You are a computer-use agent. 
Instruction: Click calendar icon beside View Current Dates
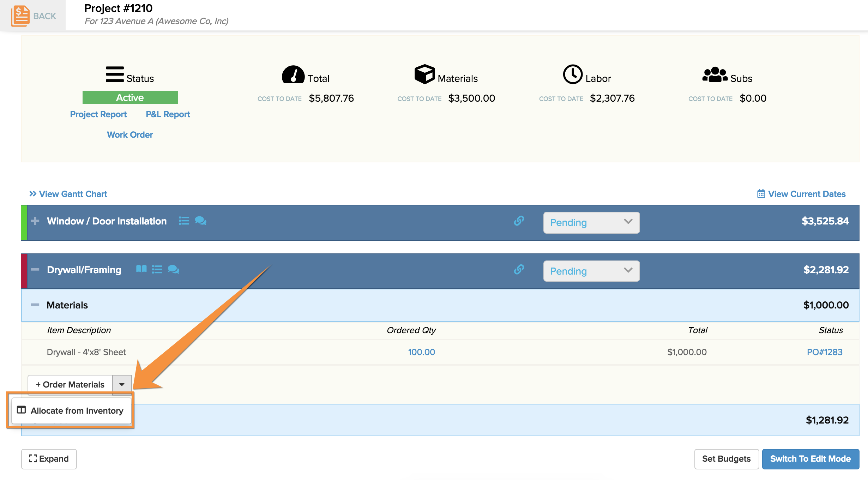[x=761, y=194]
